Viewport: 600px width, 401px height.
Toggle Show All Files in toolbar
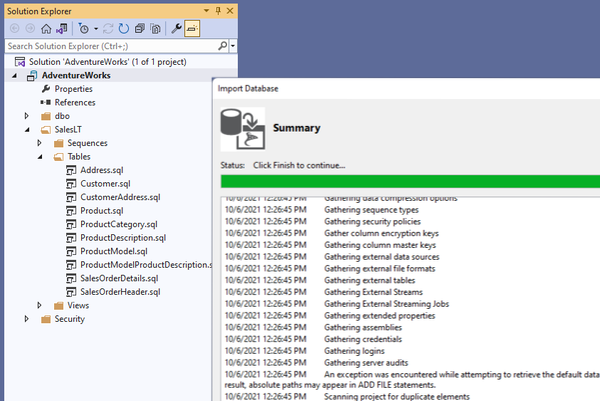coord(153,28)
